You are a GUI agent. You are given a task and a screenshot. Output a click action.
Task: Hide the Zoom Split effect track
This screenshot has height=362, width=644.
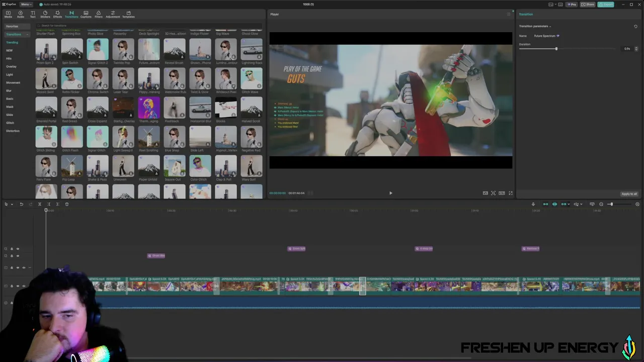[x=18, y=249]
